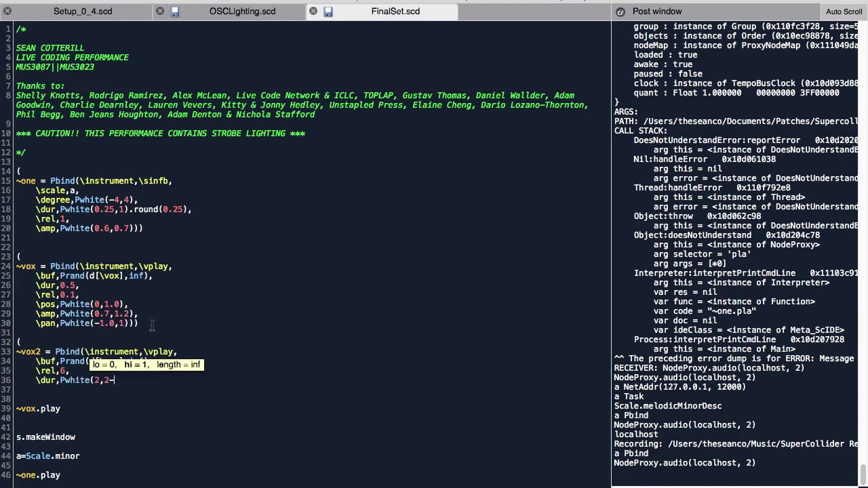Viewport: 868px width, 488px height.
Task: Click 'quant : Float 1.000000' line in Post window
Action: click(x=736, y=93)
